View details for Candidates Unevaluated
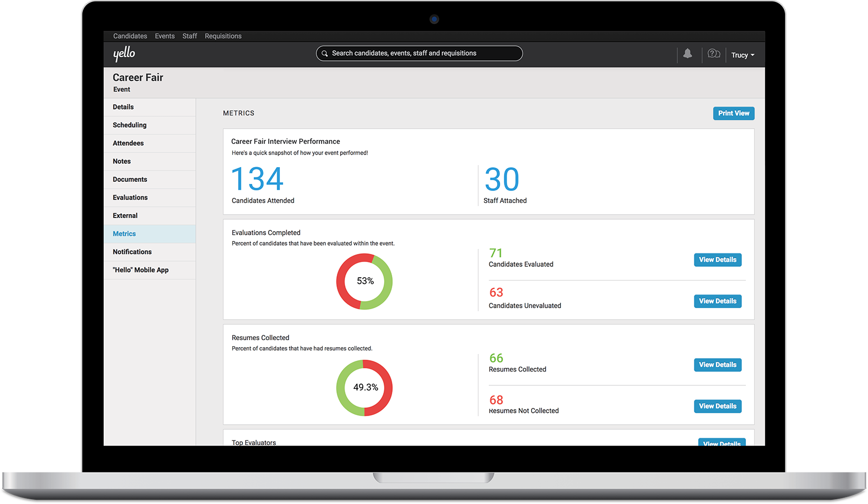The image size is (868, 504). (x=718, y=301)
